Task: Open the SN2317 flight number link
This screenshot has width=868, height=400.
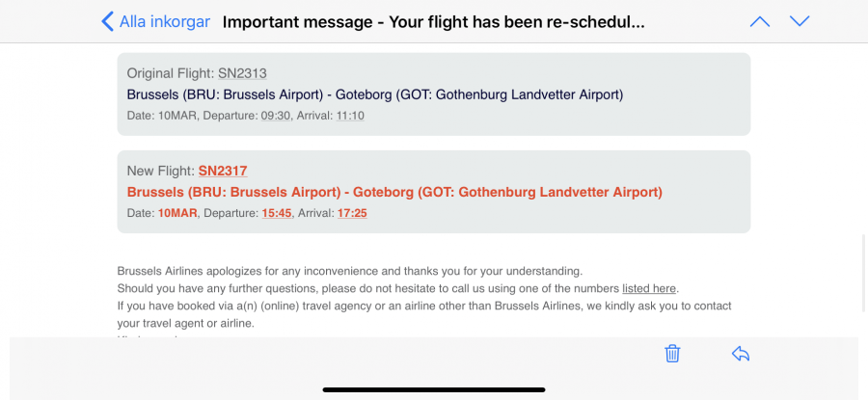Action: coord(223,171)
